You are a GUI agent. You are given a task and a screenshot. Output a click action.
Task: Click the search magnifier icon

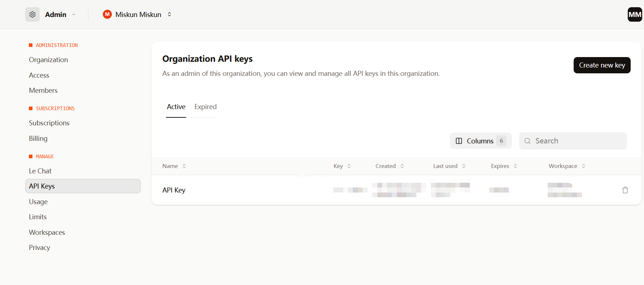point(527,141)
